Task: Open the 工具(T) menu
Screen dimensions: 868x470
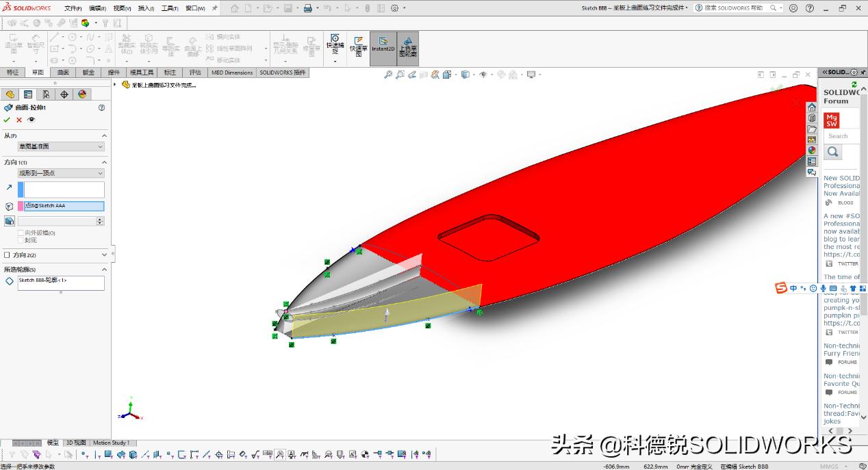Action: [170, 8]
